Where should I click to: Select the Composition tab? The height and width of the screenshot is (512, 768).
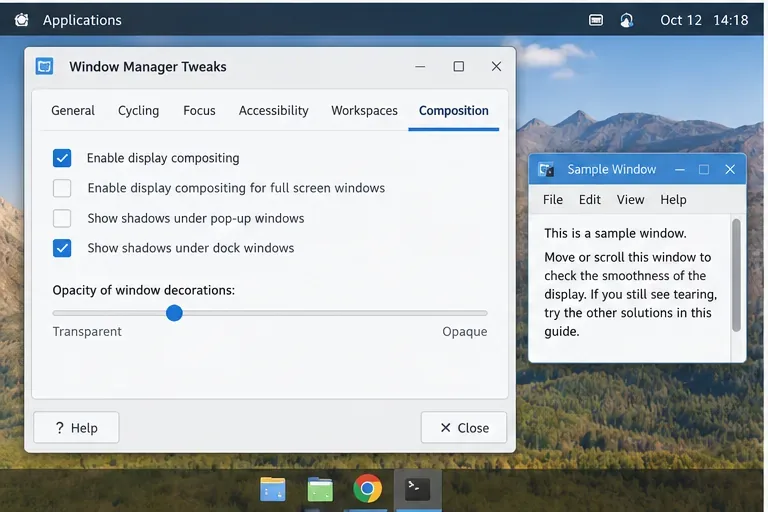pyautogui.click(x=454, y=111)
